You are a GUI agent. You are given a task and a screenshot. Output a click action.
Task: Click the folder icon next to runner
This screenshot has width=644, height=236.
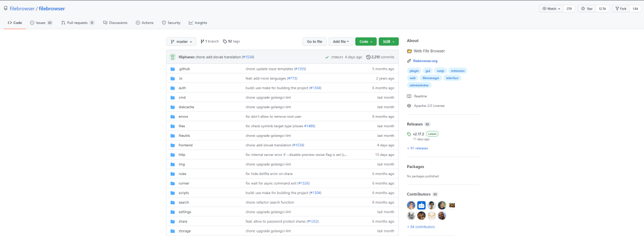pos(172,183)
